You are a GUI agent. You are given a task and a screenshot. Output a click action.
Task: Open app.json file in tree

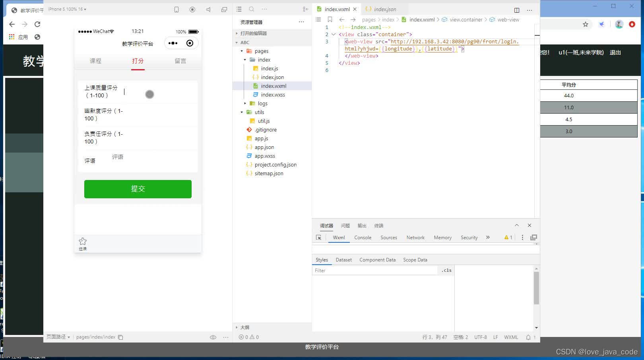(x=264, y=147)
